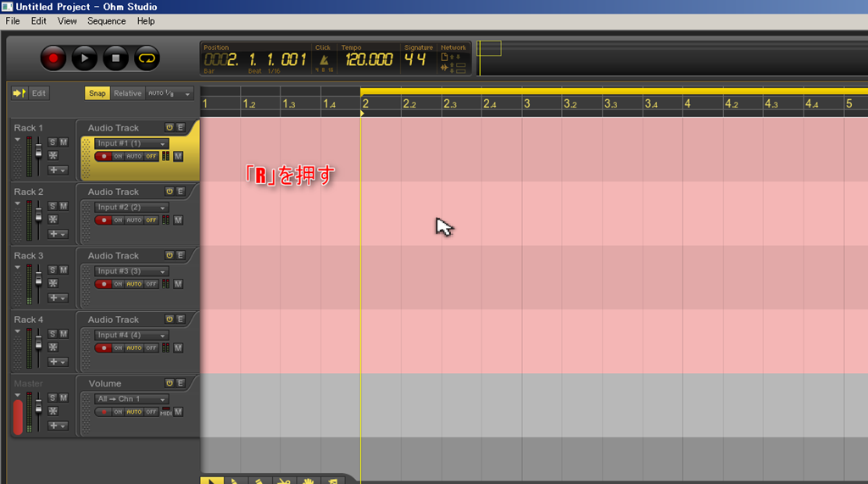Click bar 3 on the timeline ruler
Image resolution: width=868 pixels, height=484 pixels.
[x=527, y=103]
